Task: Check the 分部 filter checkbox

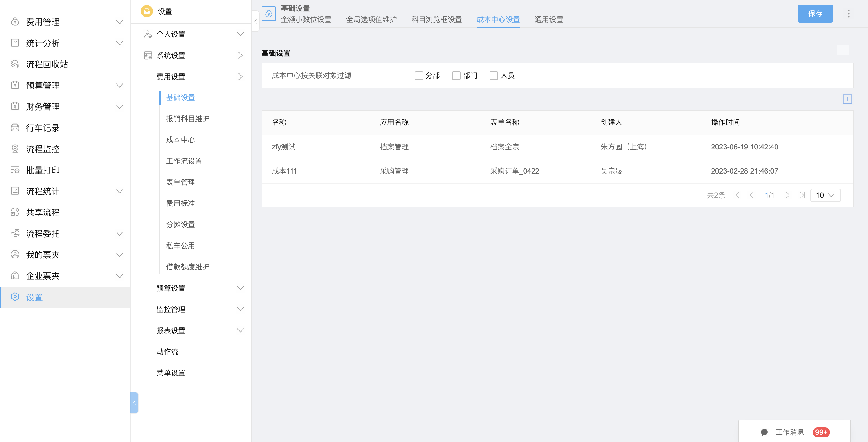Action: (419, 76)
